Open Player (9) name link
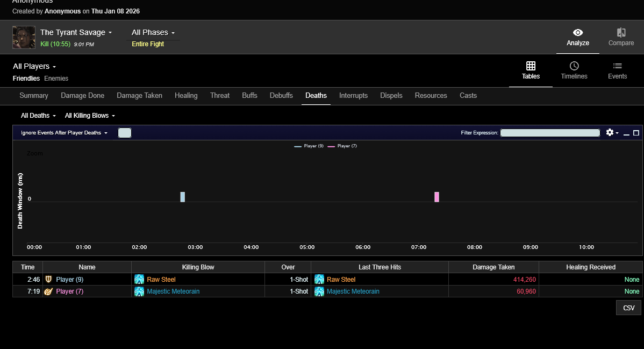644x349 pixels. point(70,280)
